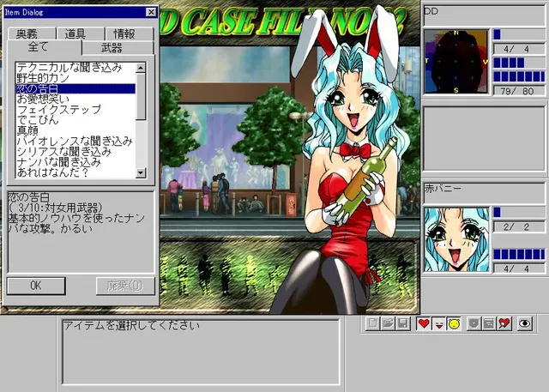The height and width of the screenshot is (392, 549).
Task: Click the list scrollbar up arrow
Action: tap(141, 68)
